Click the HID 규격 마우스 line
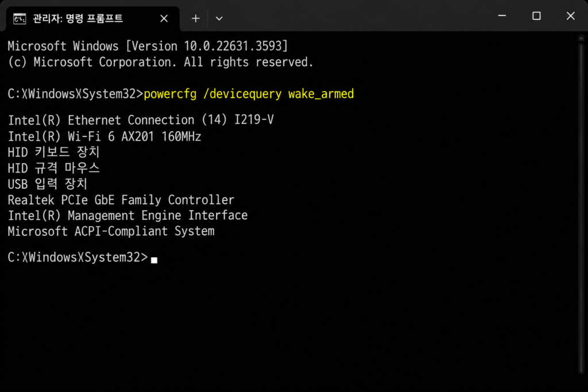This screenshot has height=392, width=588. pyautogui.click(x=53, y=168)
